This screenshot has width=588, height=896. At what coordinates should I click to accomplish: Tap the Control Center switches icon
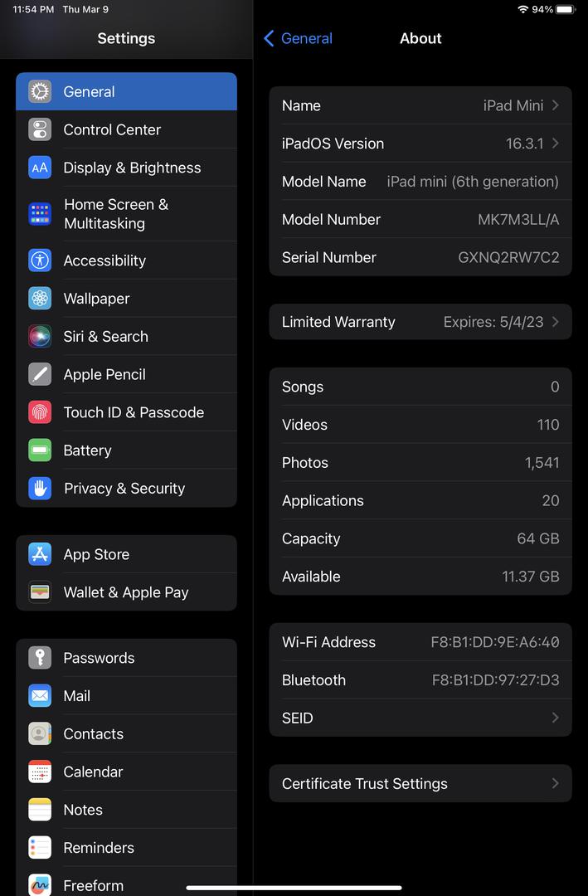click(40, 129)
